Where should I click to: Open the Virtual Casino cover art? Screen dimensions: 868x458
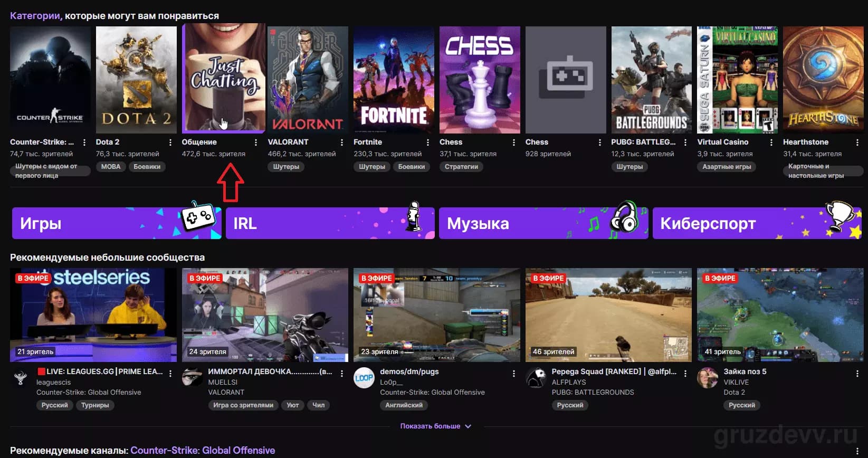coord(738,80)
